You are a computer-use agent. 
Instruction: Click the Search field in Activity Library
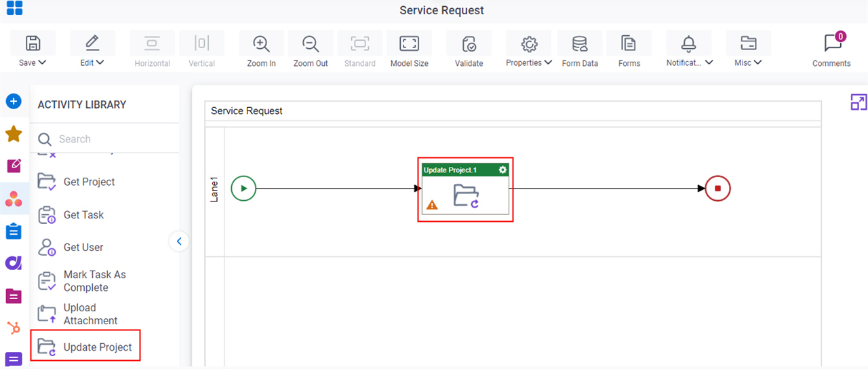click(x=108, y=139)
